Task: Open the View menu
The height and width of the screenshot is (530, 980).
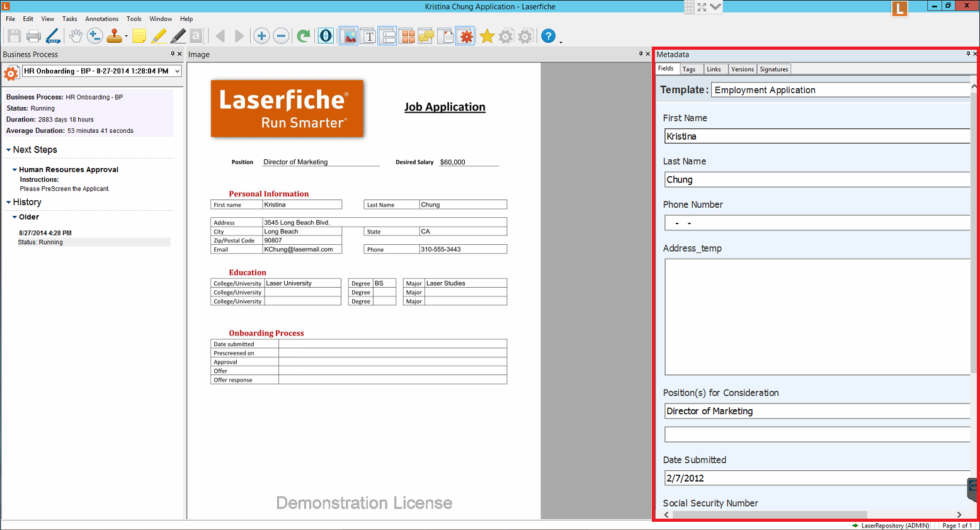Action: 48,19
